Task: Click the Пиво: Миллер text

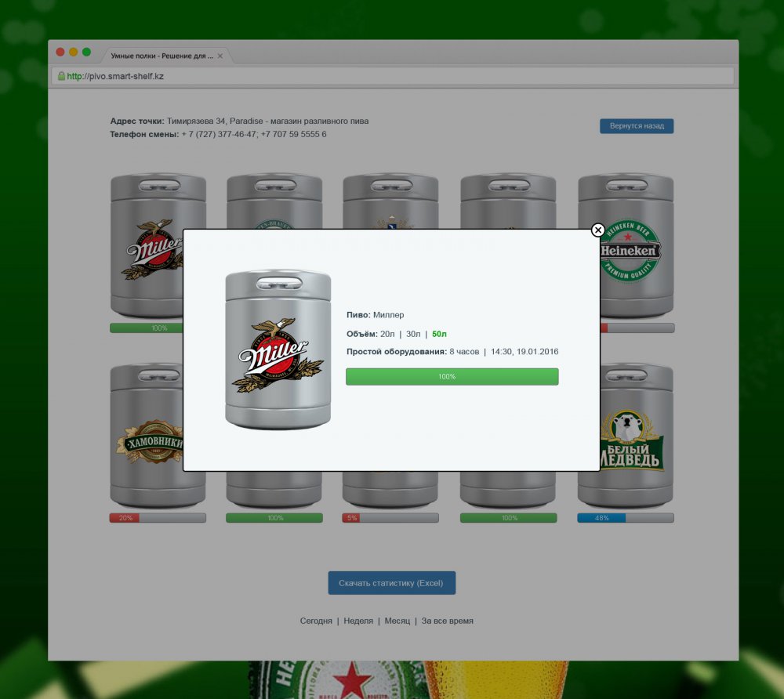Action: [x=375, y=315]
